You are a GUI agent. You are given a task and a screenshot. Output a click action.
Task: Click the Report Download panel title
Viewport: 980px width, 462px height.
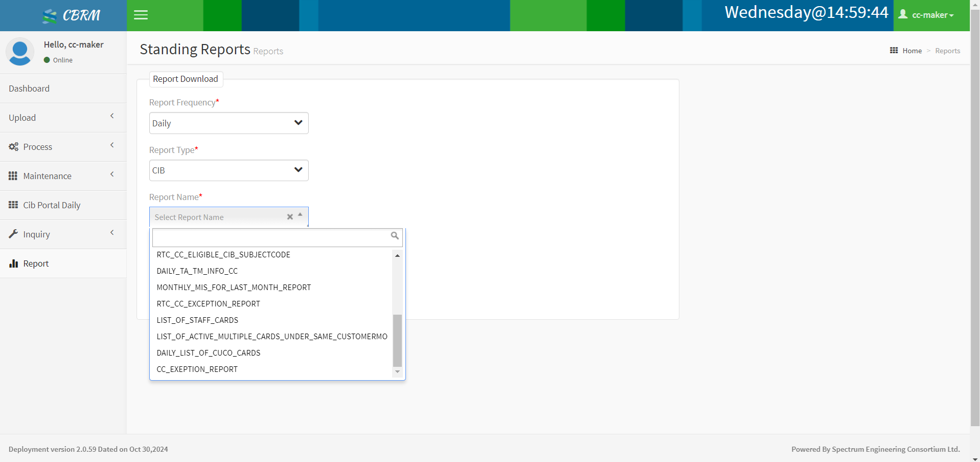point(186,79)
